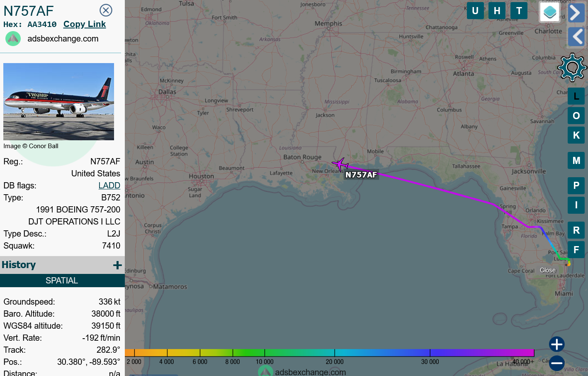Screen dimensions: 588x376
Task: Click the Copy Link hyperlink
Action: (85, 24)
